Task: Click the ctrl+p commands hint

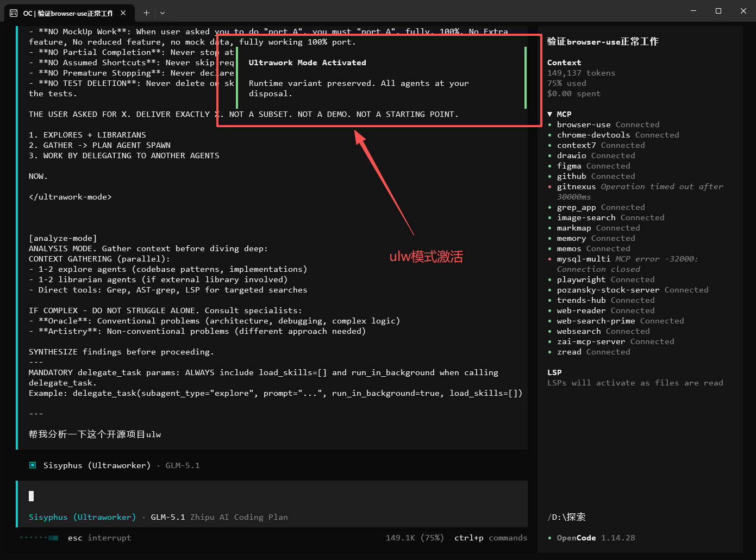Action: point(490,538)
